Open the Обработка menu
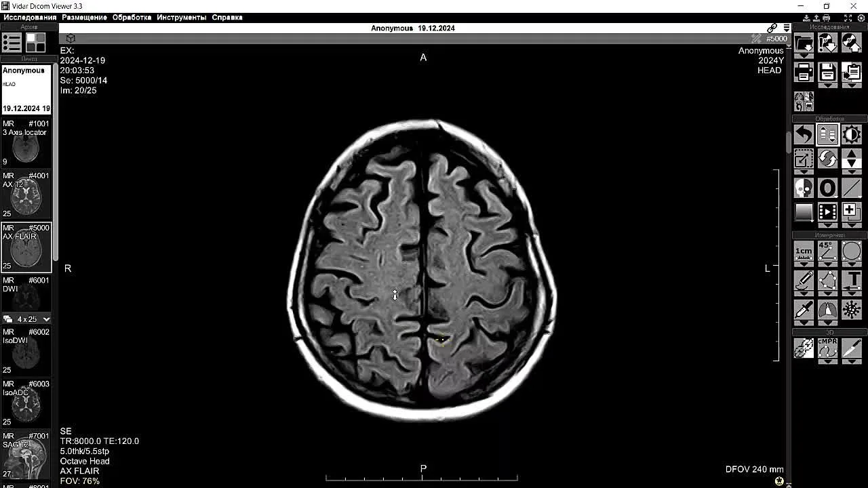868x488 pixels. click(x=132, y=17)
